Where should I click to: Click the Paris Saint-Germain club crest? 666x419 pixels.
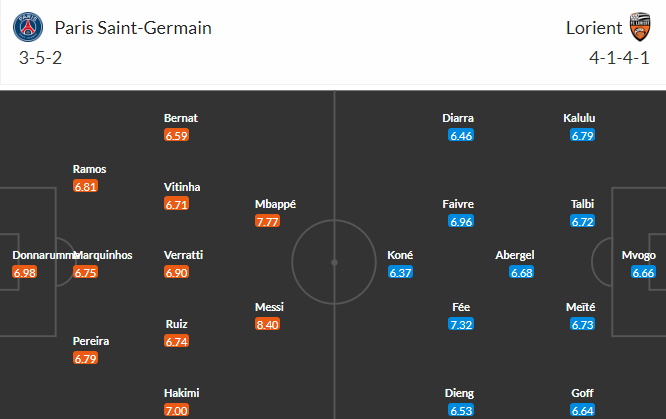28,27
